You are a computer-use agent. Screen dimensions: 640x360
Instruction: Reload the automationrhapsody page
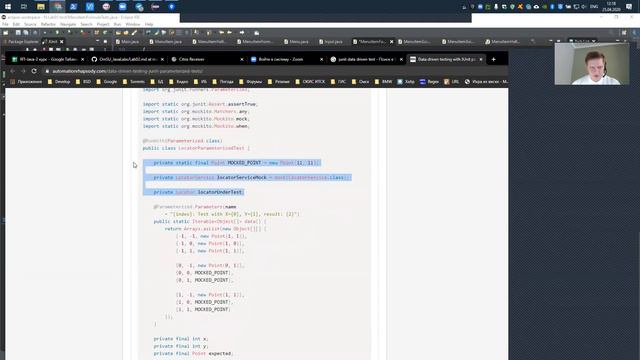pos(34,71)
